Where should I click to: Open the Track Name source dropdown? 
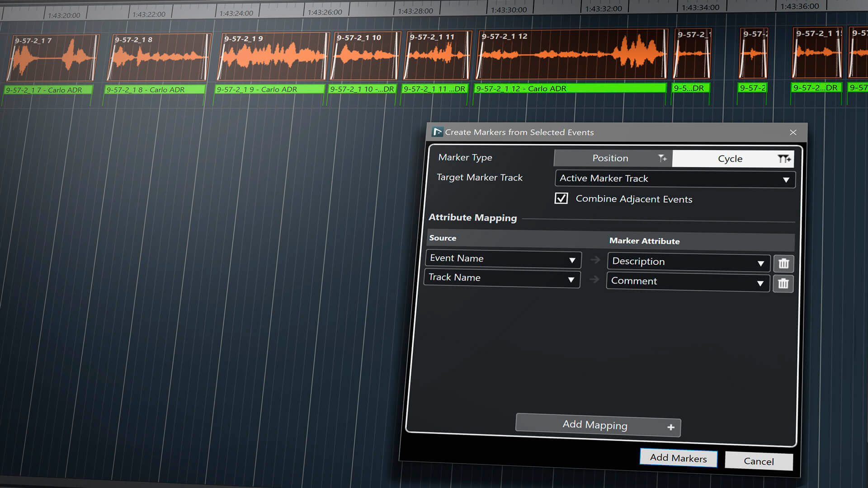[x=502, y=278]
